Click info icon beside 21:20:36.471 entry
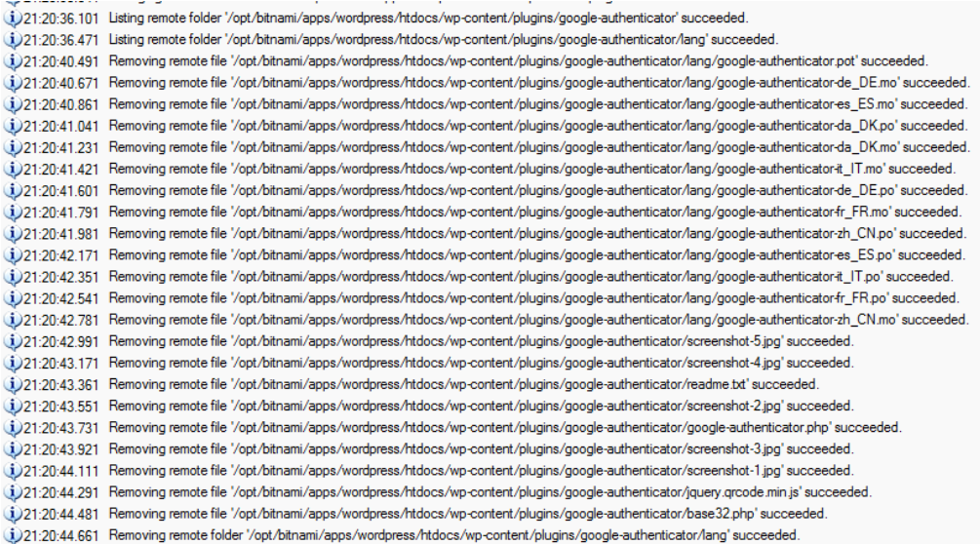The image size is (980, 544). point(13,40)
